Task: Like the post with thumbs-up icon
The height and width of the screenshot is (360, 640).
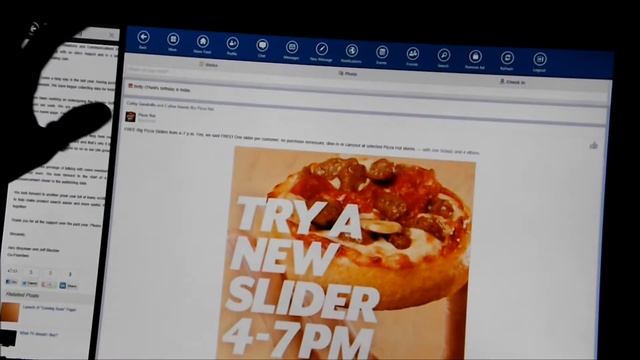Action: (593, 145)
